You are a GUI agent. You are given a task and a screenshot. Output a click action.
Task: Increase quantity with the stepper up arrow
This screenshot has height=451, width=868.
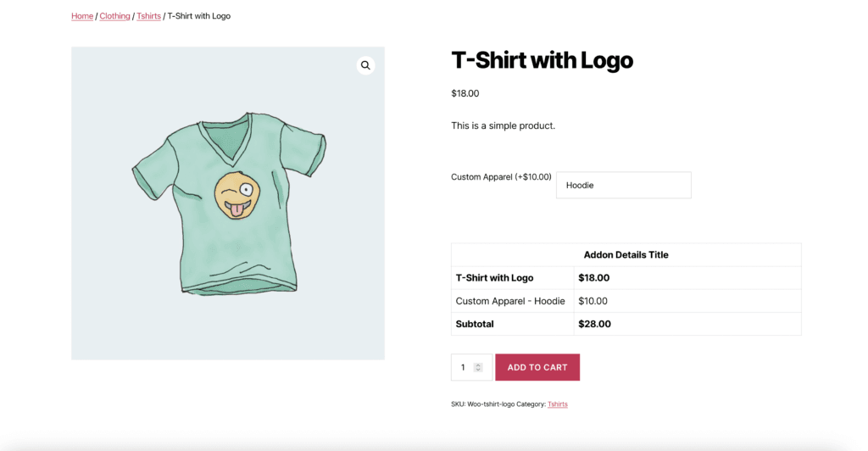pos(478,365)
